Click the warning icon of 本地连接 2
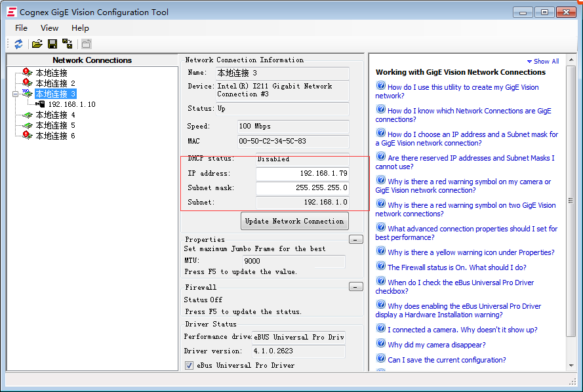 (x=27, y=83)
